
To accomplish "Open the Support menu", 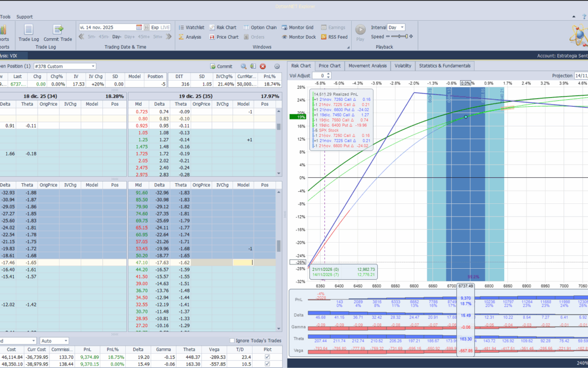I will click(x=24, y=17).
